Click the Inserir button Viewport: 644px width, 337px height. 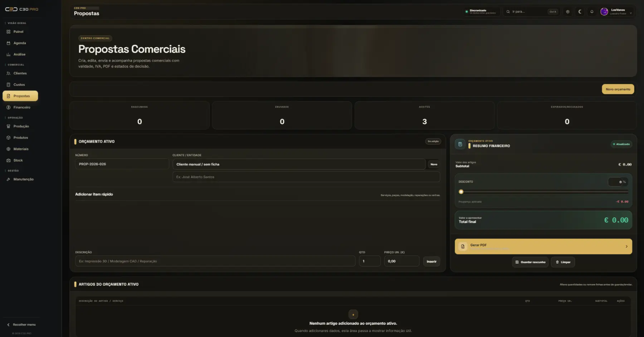tap(431, 261)
